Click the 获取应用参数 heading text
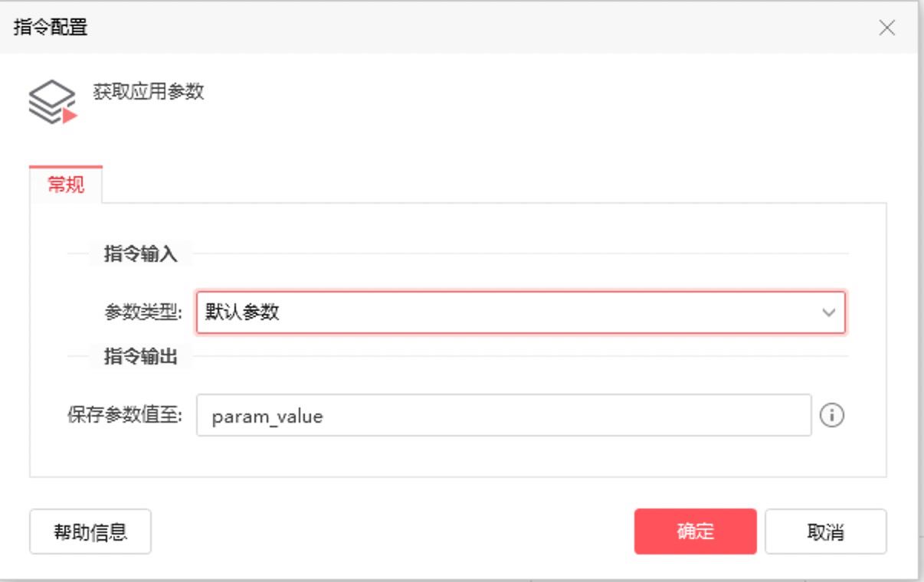The height and width of the screenshot is (582, 924). tap(149, 92)
